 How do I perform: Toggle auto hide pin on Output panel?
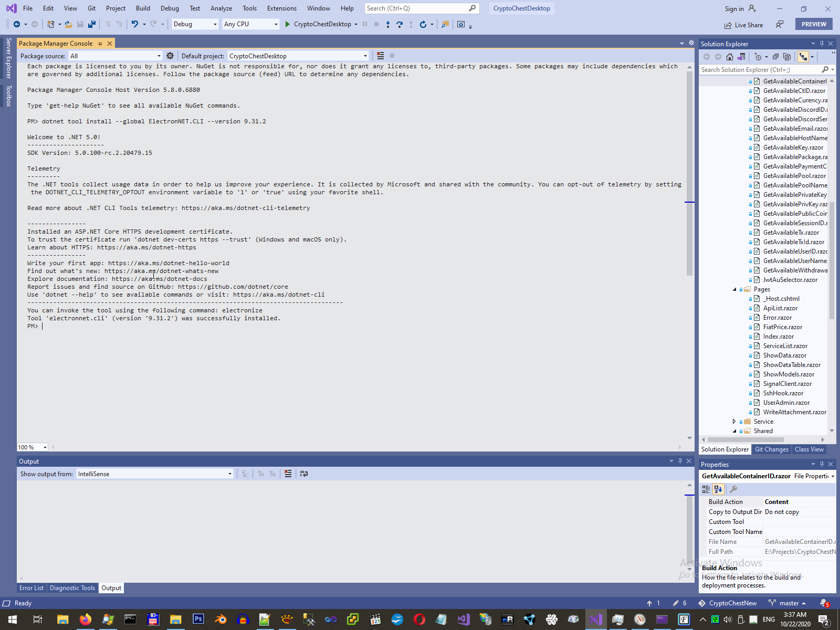coord(680,461)
